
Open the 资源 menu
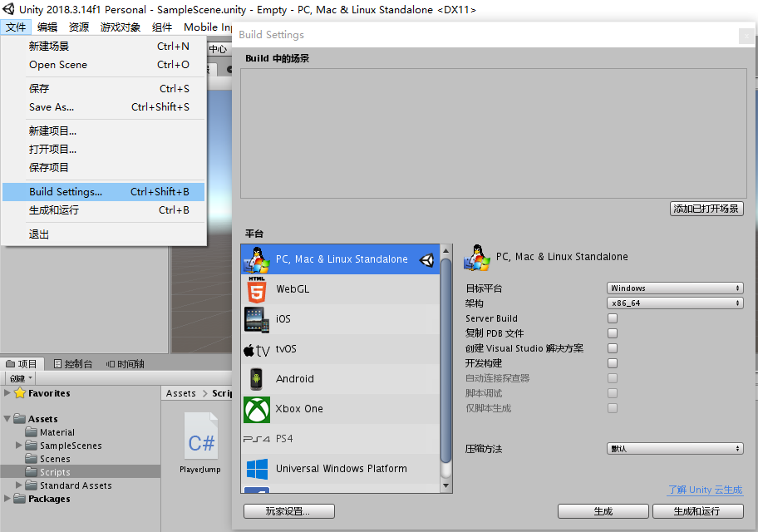[79, 27]
